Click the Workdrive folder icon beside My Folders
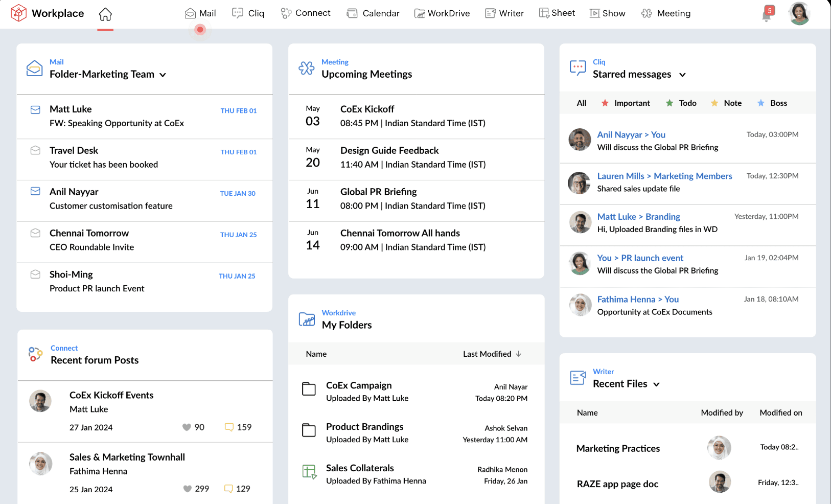The width and height of the screenshot is (831, 504). (x=307, y=319)
